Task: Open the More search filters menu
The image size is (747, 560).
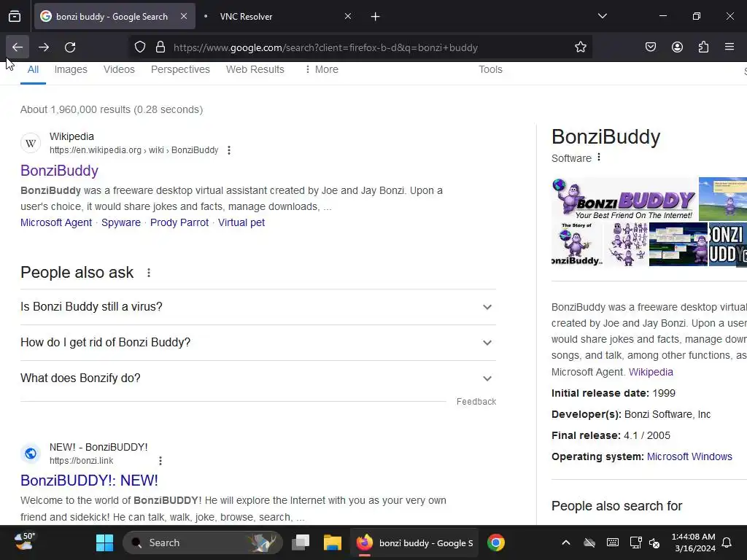Action: (322, 69)
